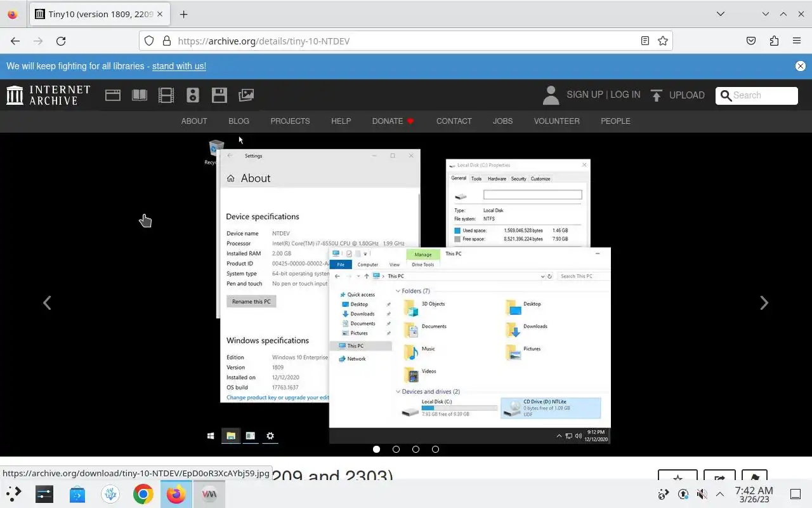Click the magnifier icon in search box
Viewport: 812px width, 508px height.
coord(726,95)
